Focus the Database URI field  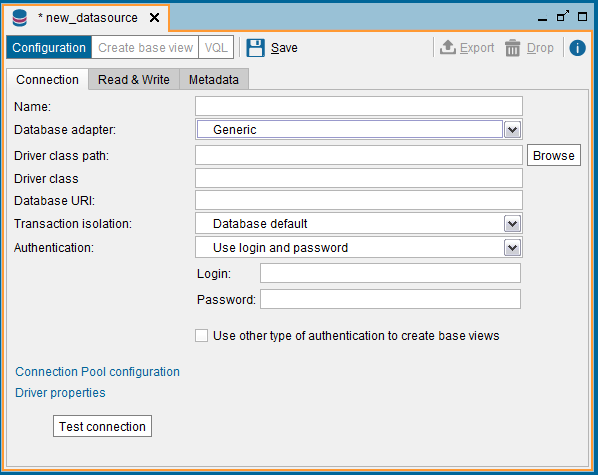click(x=358, y=200)
